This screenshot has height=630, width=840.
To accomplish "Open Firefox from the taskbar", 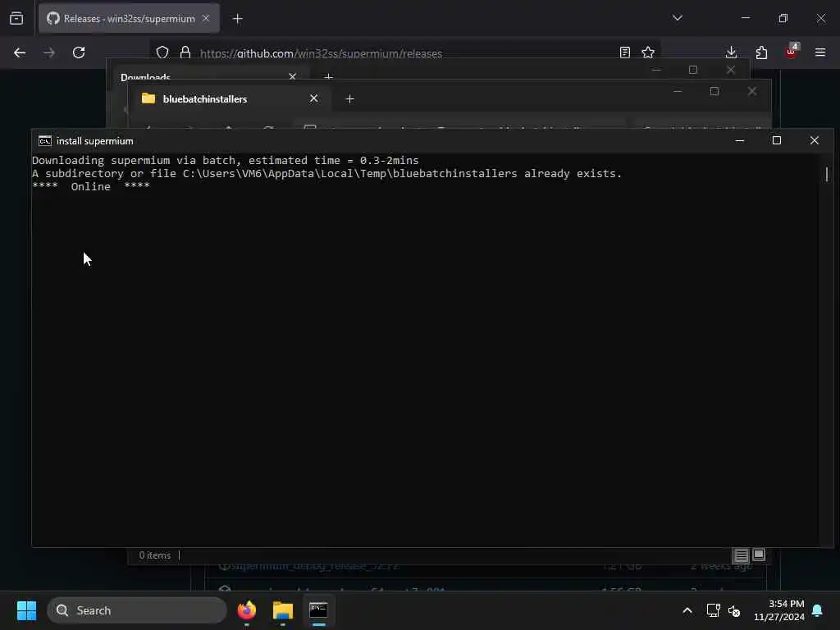I will point(247,610).
